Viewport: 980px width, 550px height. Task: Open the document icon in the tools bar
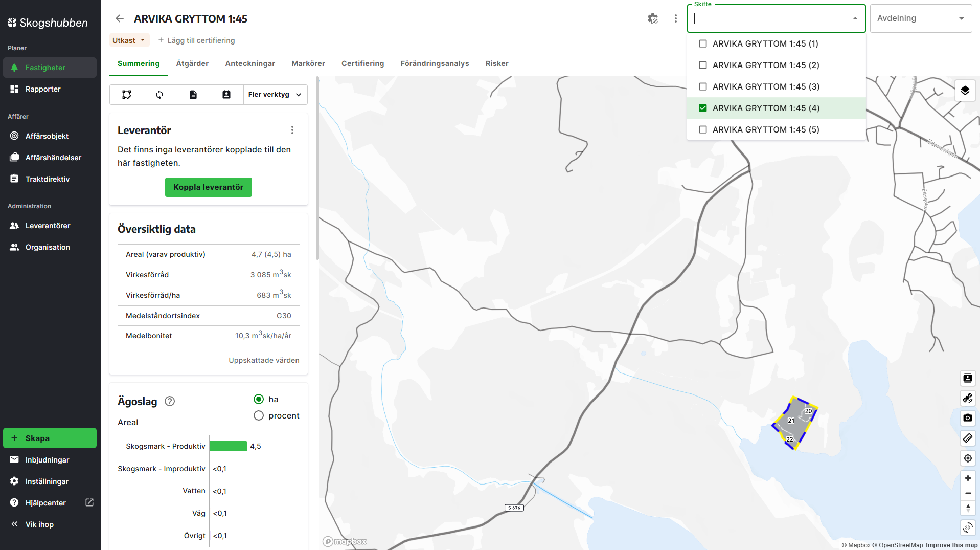coord(193,95)
